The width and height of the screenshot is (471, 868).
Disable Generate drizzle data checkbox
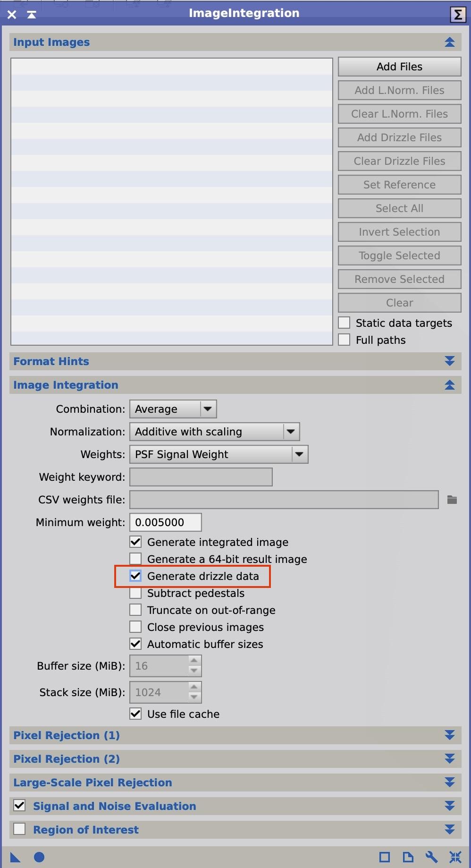[136, 576]
